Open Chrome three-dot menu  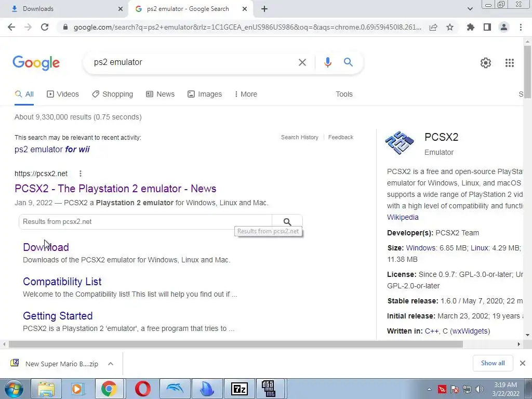point(521,27)
